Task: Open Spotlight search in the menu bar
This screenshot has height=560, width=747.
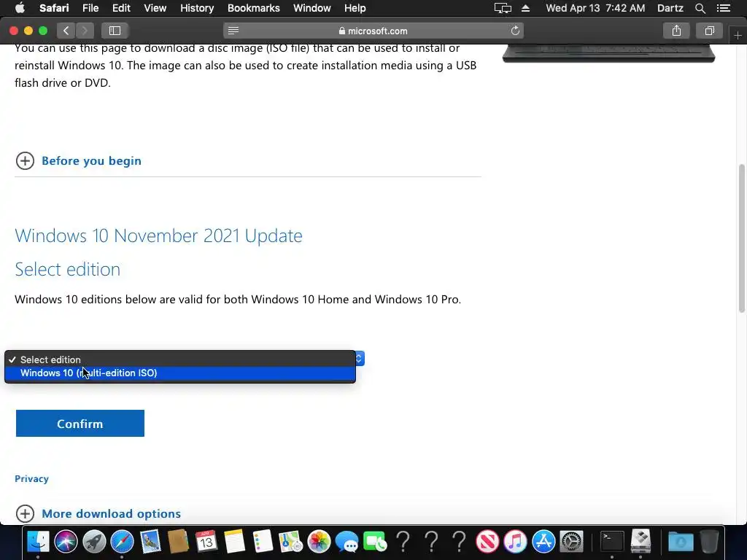Action: (x=700, y=8)
